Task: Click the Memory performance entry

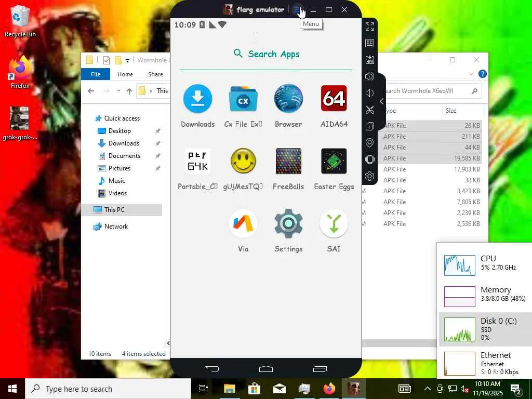Action: click(x=485, y=296)
